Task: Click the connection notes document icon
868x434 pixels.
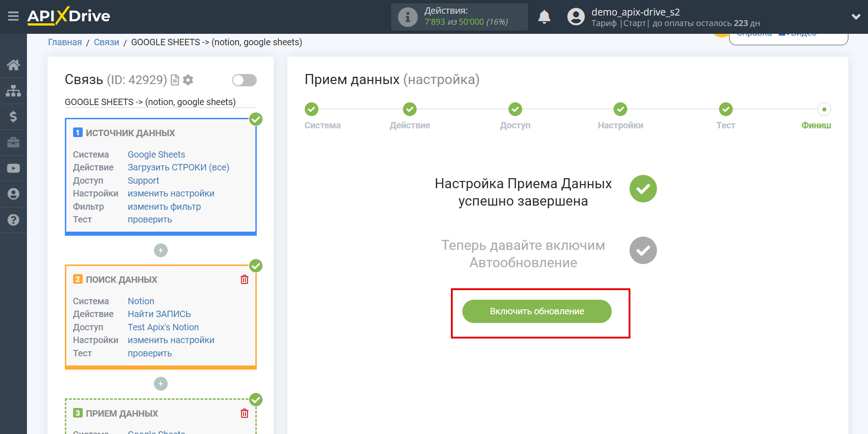Action: 175,80
